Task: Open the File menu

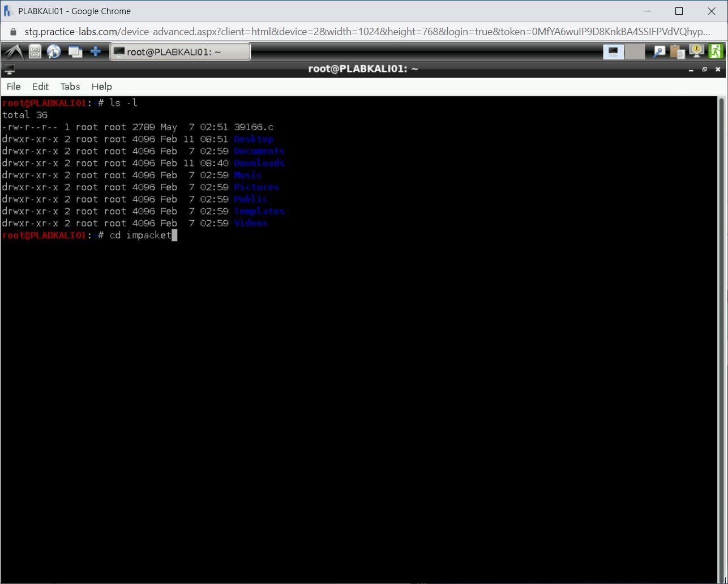Action: [x=14, y=87]
